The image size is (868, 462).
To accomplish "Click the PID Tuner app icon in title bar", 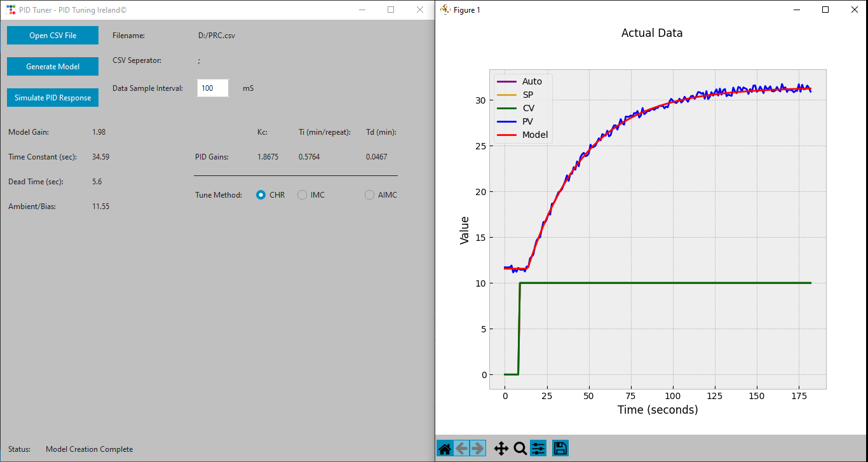I will [x=11, y=10].
